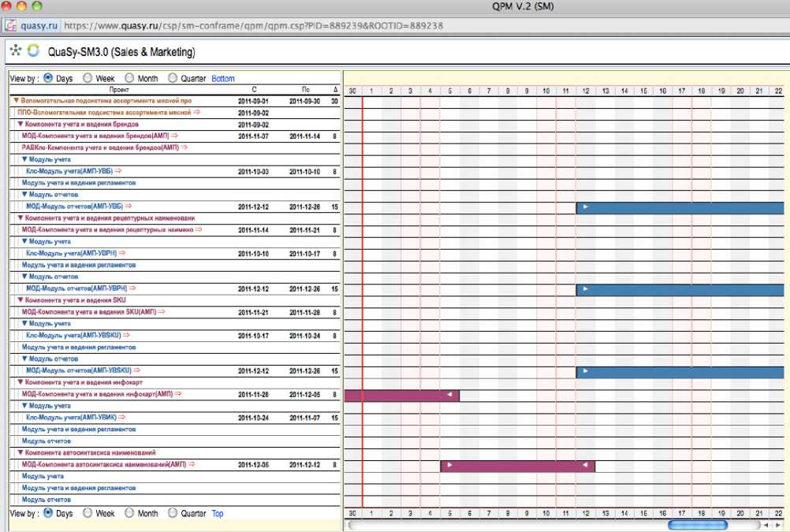Select the bottom Week view radio button
This screenshot has width=790, height=532.
tap(88, 513)
